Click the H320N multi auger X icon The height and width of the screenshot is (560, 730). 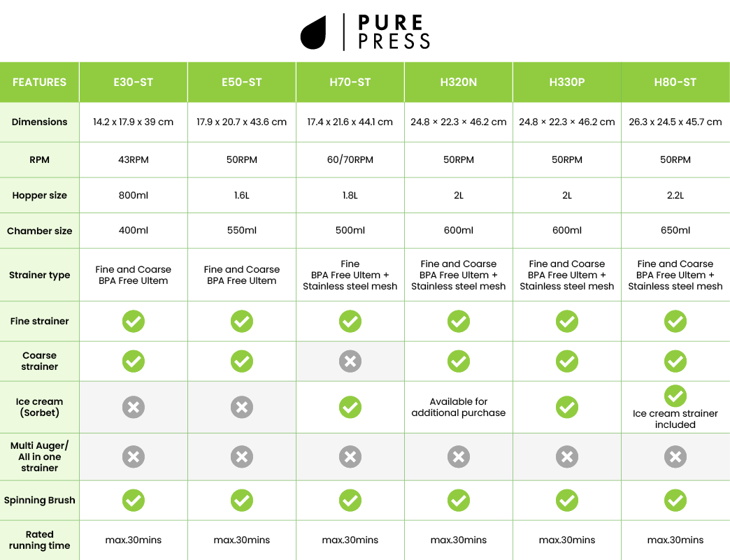[459, 457]
